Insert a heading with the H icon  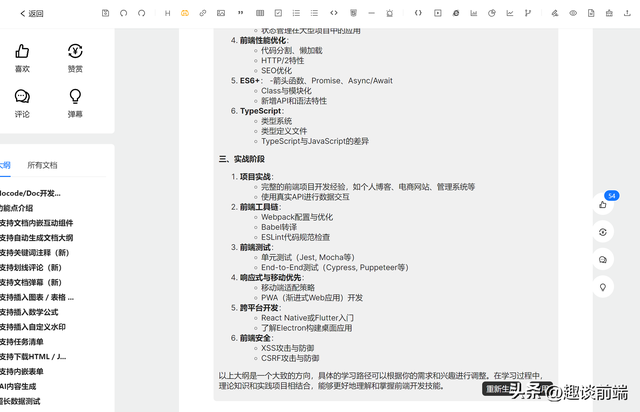pos(167,13)
